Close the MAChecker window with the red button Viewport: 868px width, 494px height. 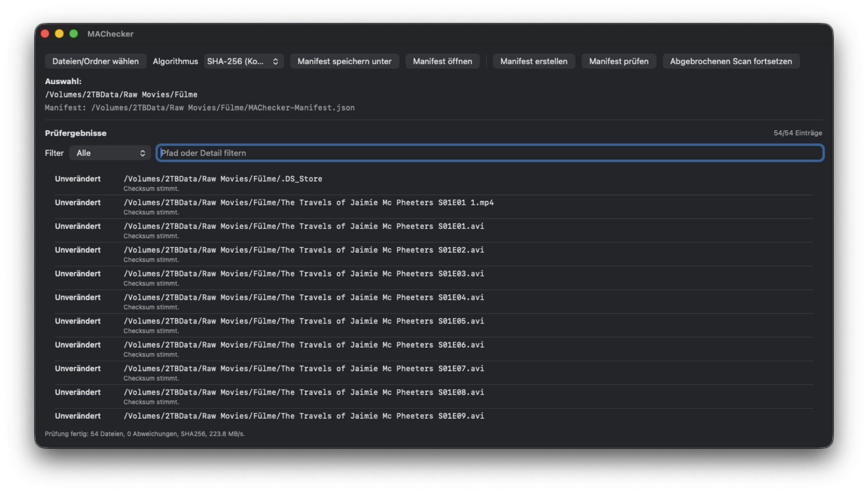click(x=45, y=34)
